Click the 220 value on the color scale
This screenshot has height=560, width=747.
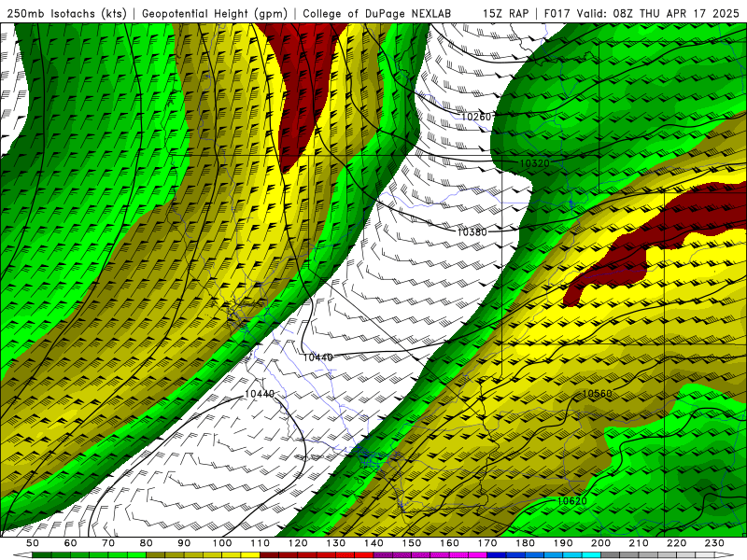pyautogui.click(x=676, y=543)
